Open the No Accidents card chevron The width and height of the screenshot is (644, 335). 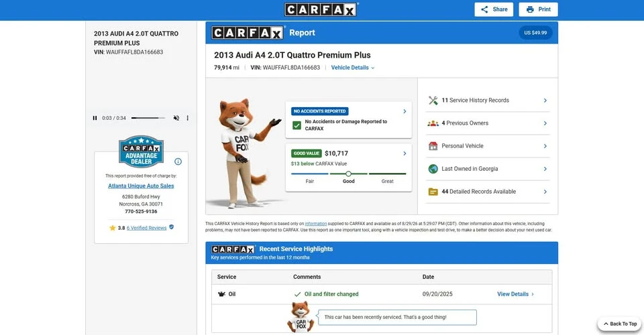405,111
